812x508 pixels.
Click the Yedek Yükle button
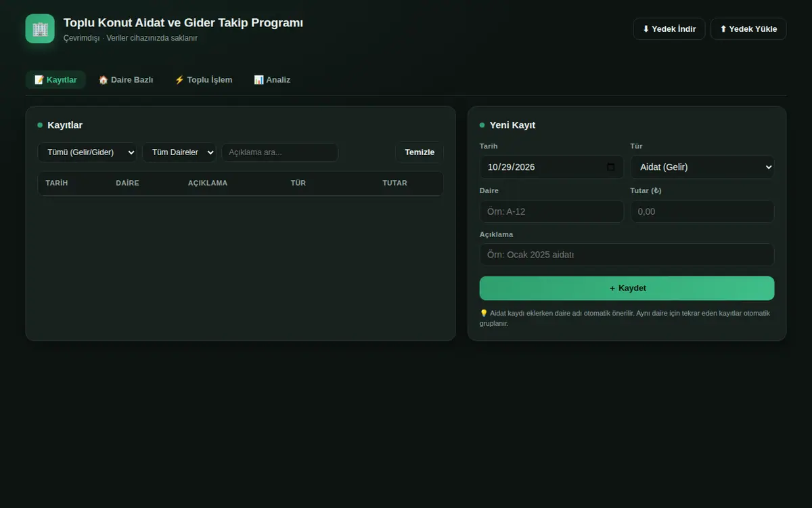[748, 29]
